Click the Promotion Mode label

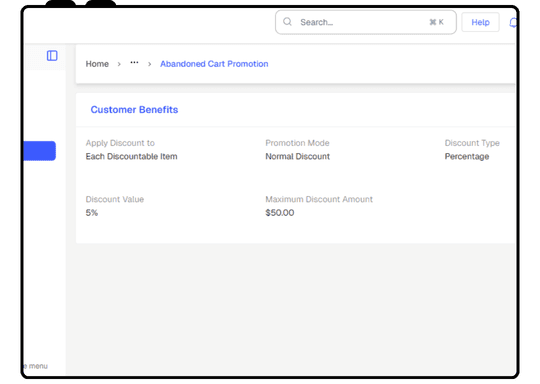click(x=297, y=143)
